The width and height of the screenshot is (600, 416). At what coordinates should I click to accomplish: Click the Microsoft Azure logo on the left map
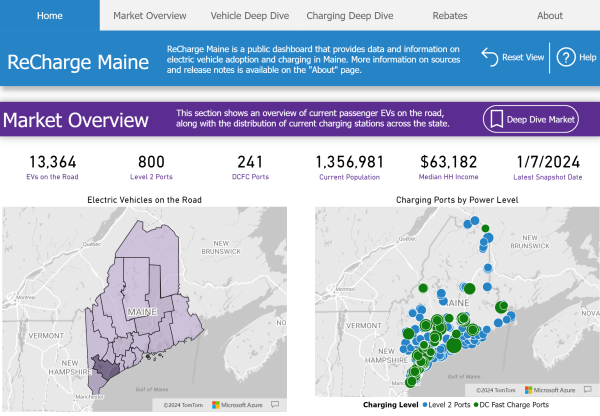click(x=216, y=405)
